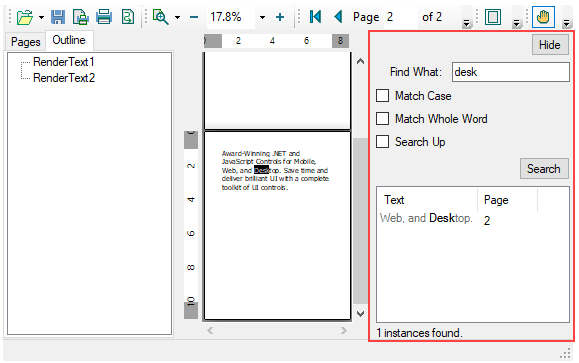Viewport: 579px width, 363px height.
Task: Switch to the Pages tab
Action: click(x=25, y=42)
